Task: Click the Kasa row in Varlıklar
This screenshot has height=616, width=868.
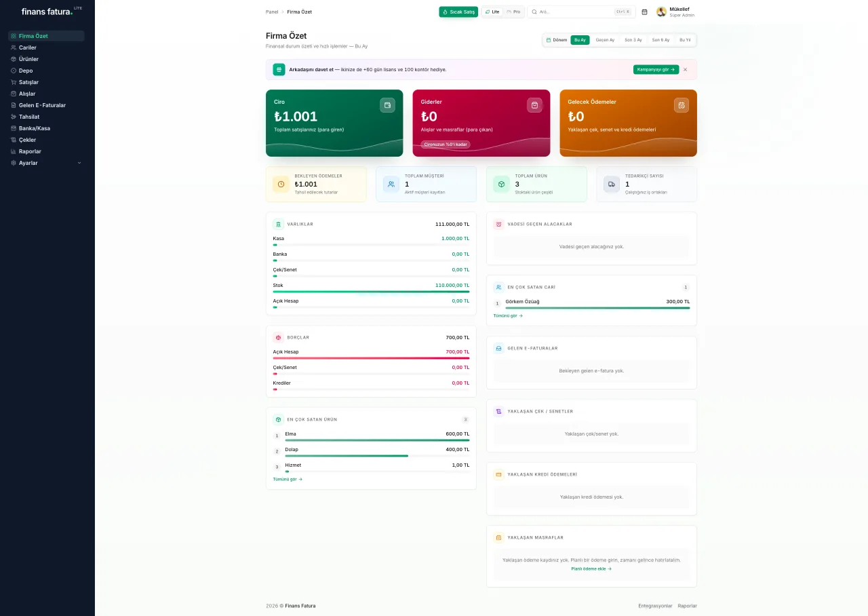Action: click(371, 241)
